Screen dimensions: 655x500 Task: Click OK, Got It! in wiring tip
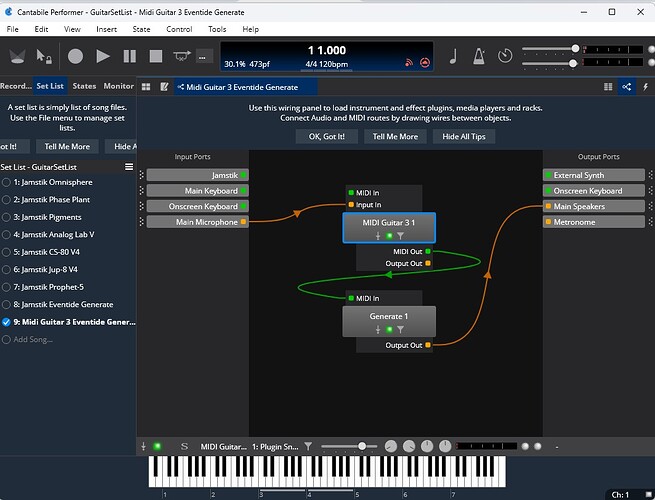[x=327, y=137]
